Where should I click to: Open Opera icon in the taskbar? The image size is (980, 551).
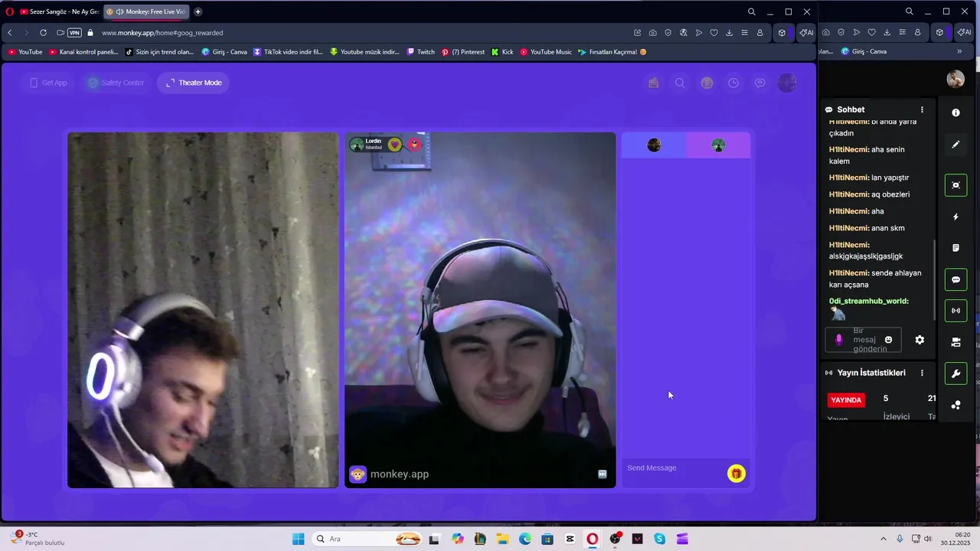coord(592,539)
